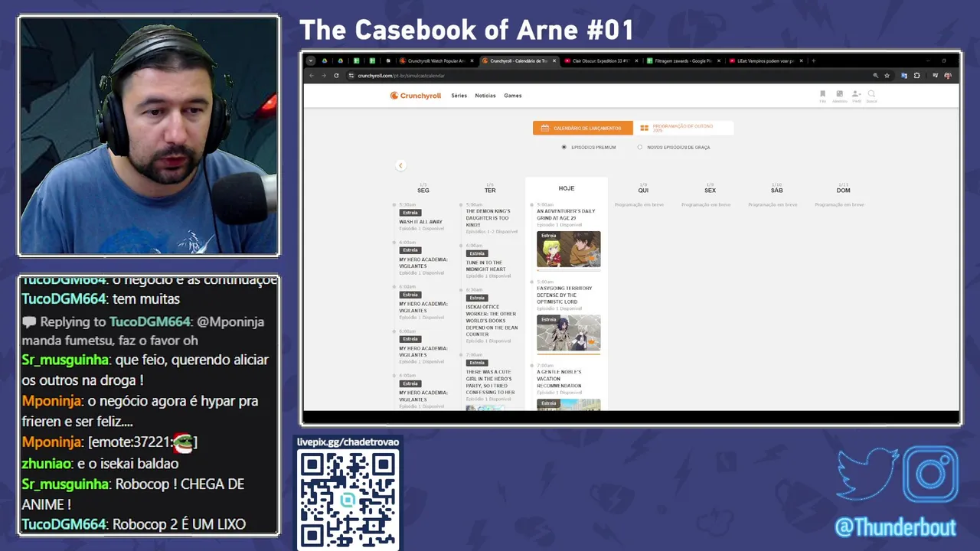The width and height of the screenshot is (980, 551).
Task: Open Isekai Office Worker entry
Action: (492, 321)
